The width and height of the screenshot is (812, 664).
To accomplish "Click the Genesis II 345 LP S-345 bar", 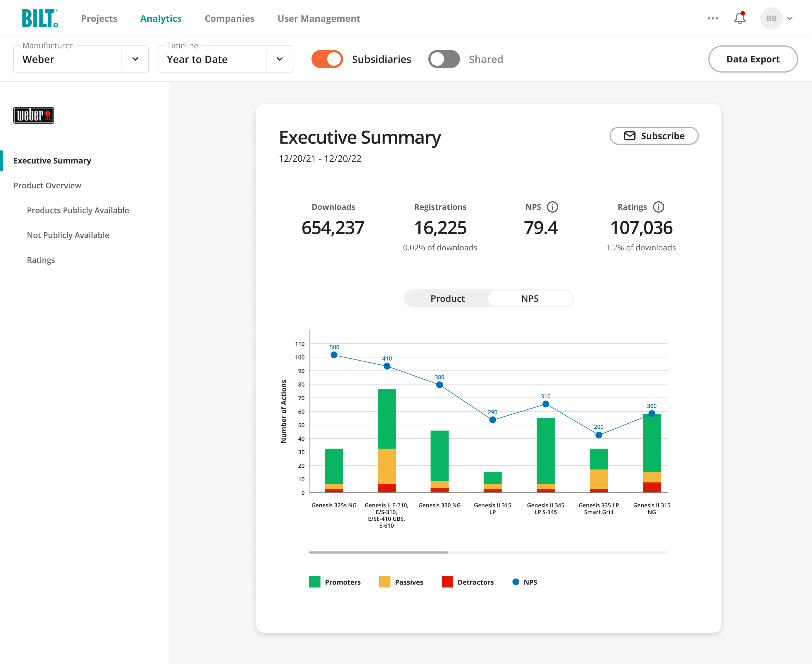I will tap(545, 455).
